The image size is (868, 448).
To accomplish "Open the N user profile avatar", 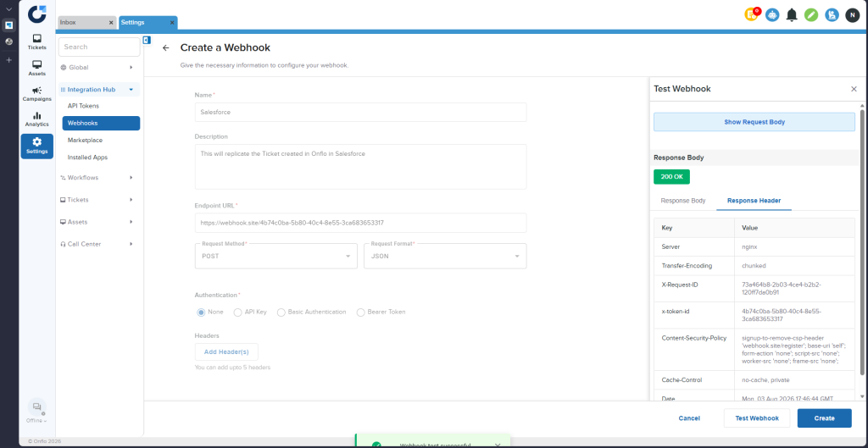I will click(x=852, y=15).
